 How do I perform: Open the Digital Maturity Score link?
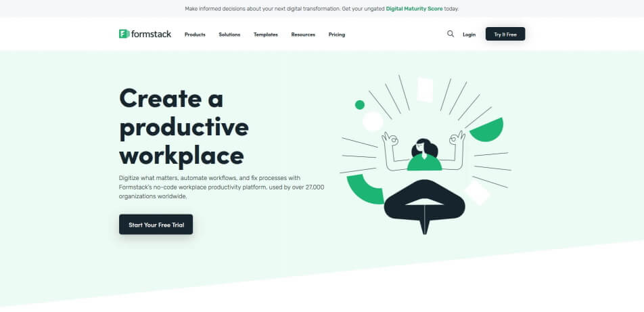pyautogui.click(x=414, y=9)
